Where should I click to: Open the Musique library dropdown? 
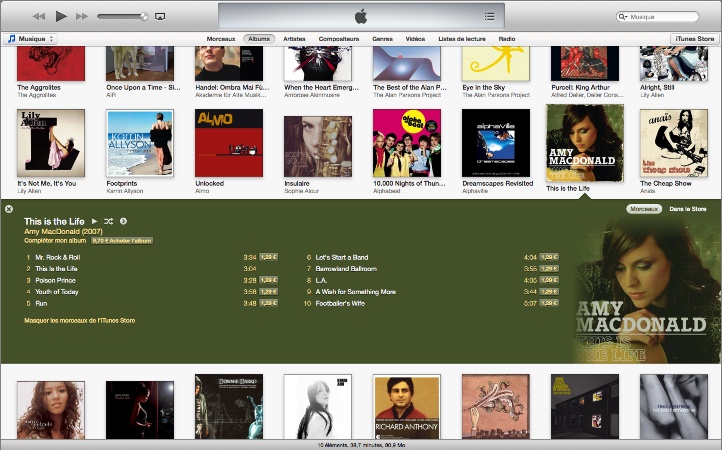coord(31,39)
